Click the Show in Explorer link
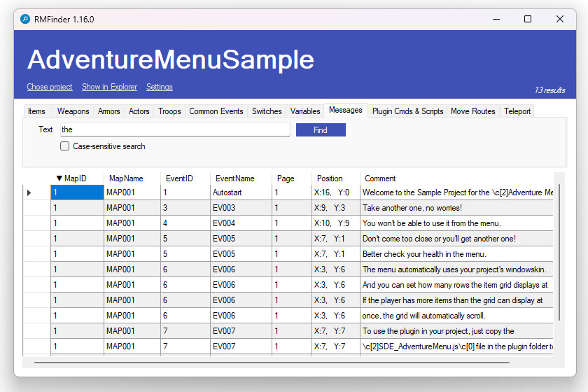Image resolution: width=588 pixels, height=392 pixels. 110,87
